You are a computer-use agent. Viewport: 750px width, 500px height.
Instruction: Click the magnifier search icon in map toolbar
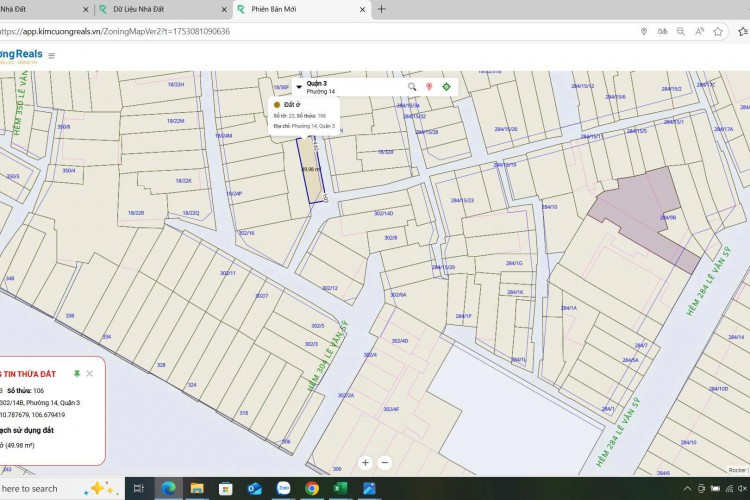pos(412,87)
